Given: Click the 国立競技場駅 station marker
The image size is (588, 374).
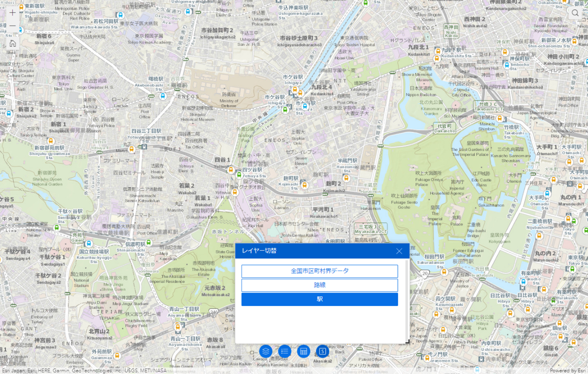Looking at the screenshot, I should point(89,244).
